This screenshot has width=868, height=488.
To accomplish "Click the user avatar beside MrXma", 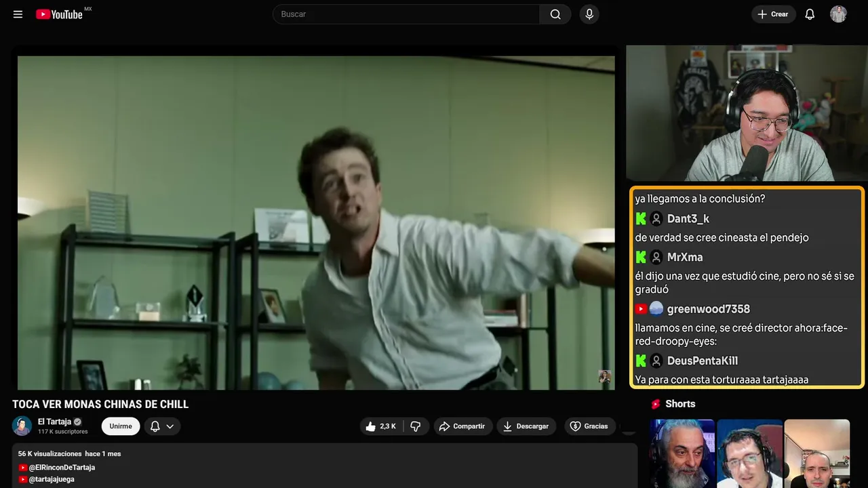I will [x=656, y=258].
